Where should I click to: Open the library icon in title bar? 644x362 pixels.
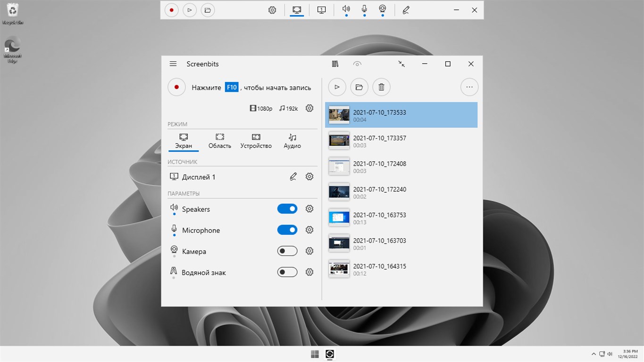tap(335, 64)
